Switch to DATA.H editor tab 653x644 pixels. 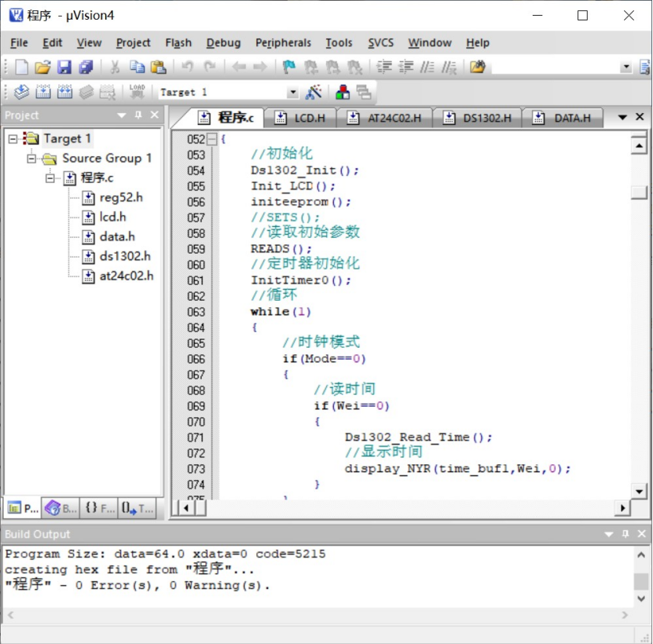[562, 119]
